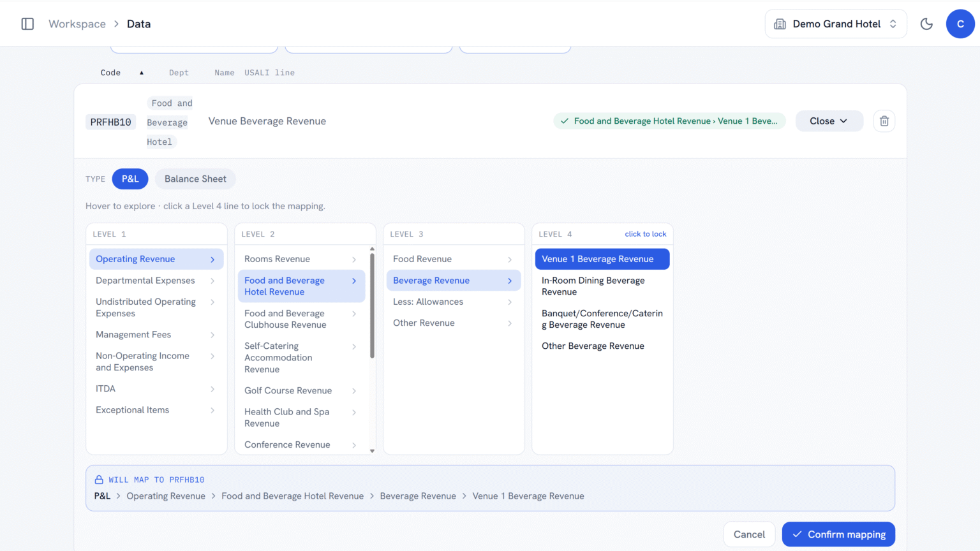Open Other Revenue in Level 3
Screen dimensions: 980x551
(454, 323)
